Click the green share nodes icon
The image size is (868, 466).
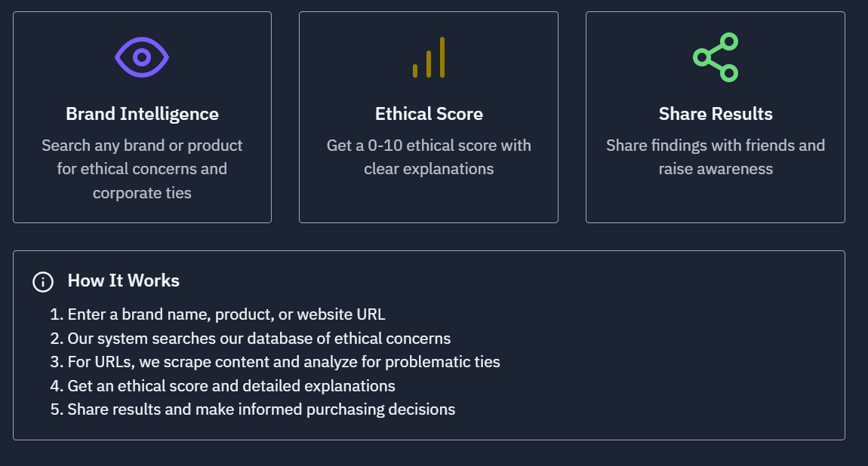[716, 57]
